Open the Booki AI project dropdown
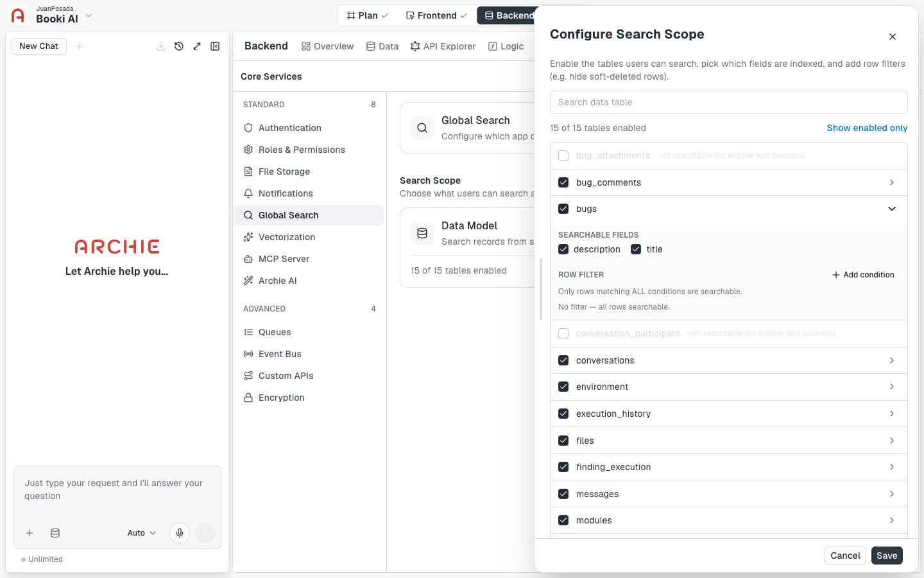924x578 pixels. [89, 15]
